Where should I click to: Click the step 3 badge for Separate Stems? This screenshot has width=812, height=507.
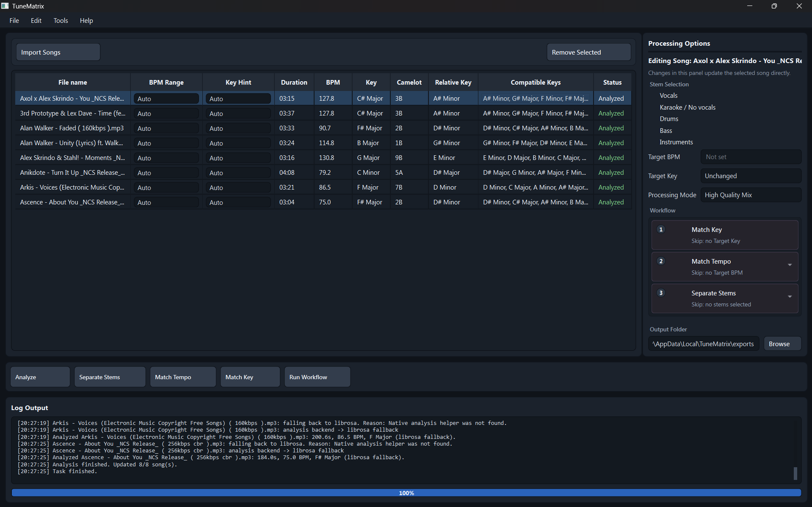[x=661, y=293]
